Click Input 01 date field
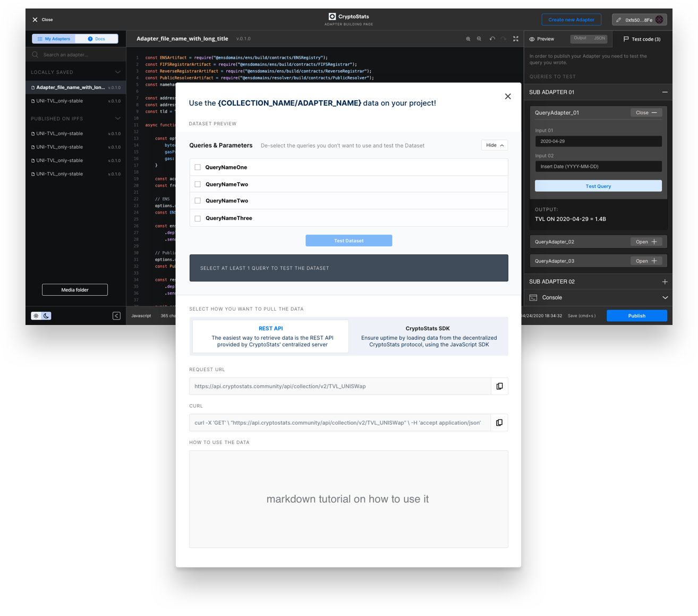 tap(598, 141)
